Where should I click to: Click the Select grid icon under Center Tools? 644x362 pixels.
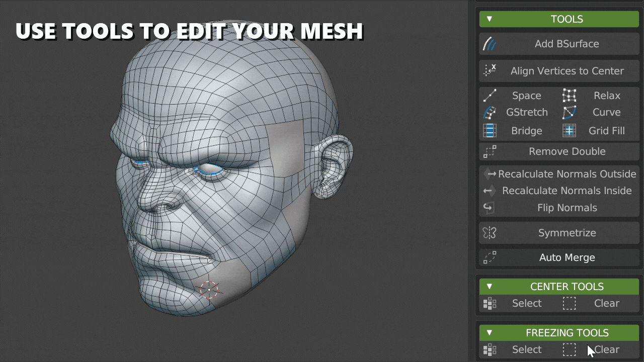point(490,303)
